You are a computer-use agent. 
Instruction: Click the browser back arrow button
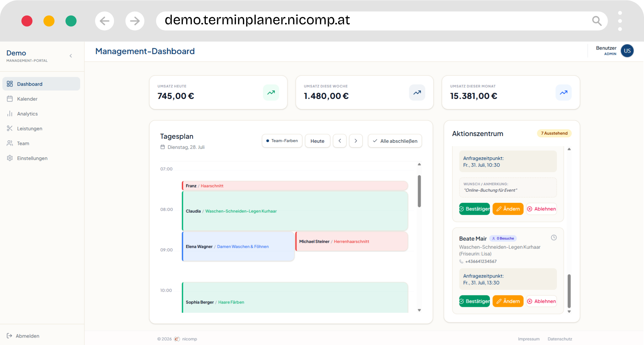[x=105, y=21]
